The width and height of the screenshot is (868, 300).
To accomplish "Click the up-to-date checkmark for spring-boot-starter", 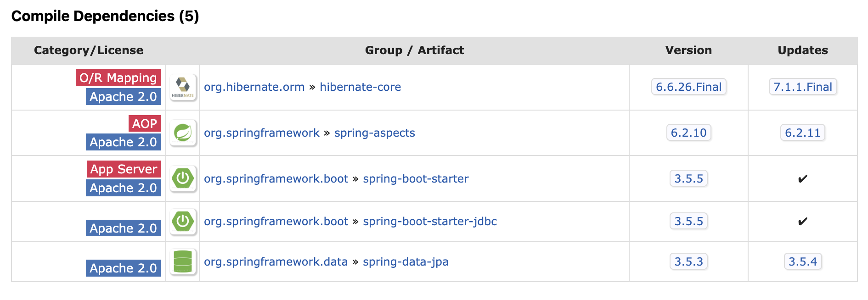I will point(803,178).
